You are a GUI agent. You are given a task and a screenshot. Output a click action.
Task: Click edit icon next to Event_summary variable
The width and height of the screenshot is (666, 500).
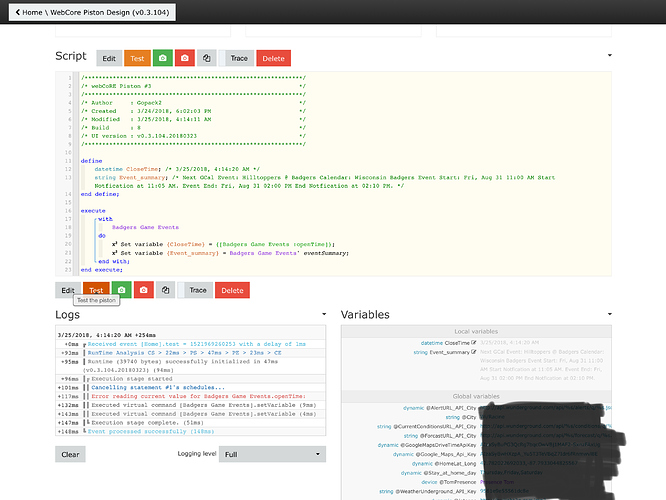pyautogui.click(x=474, y=352)
